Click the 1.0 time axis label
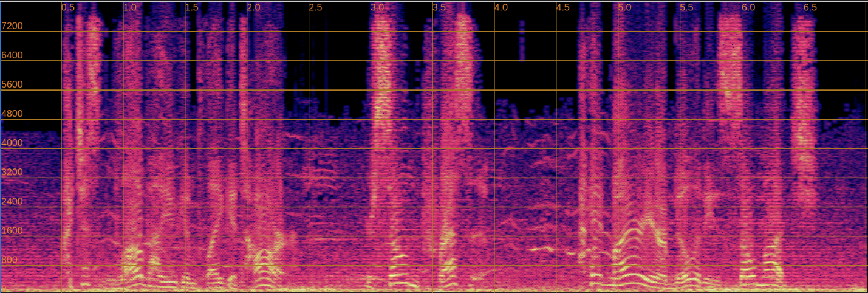Viewport: 868px width, 293px height. 130,7
